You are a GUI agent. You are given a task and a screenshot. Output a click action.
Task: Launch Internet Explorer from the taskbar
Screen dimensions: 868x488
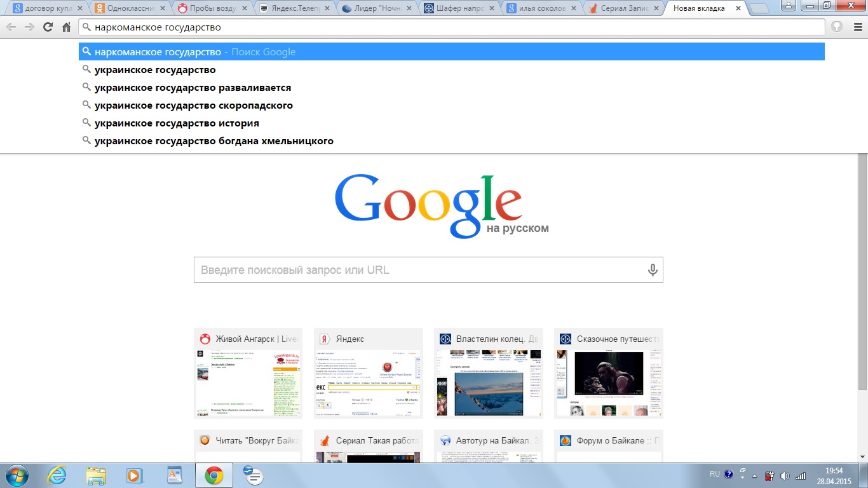point(57,475)
